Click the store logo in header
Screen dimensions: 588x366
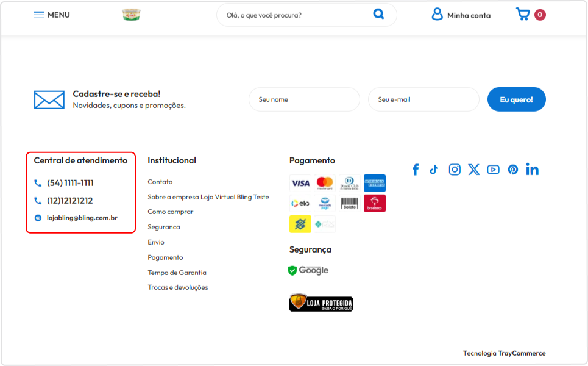[x=131, y=15]
